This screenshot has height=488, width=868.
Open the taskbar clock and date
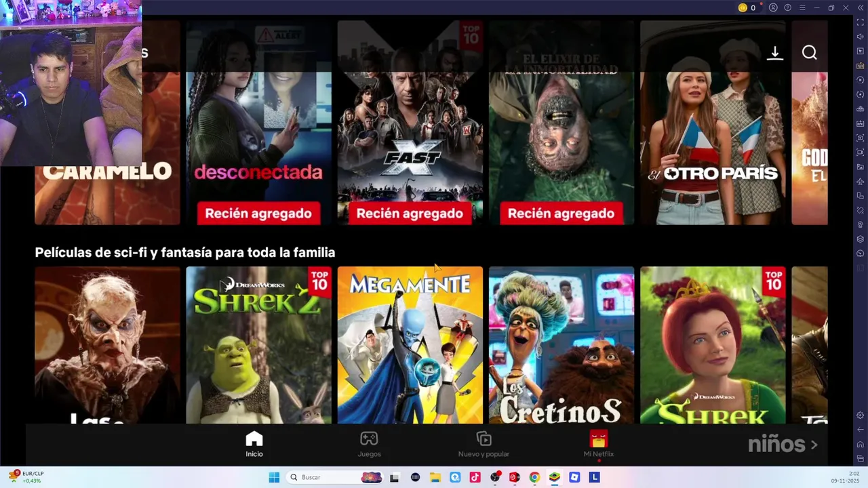[846, 477]
